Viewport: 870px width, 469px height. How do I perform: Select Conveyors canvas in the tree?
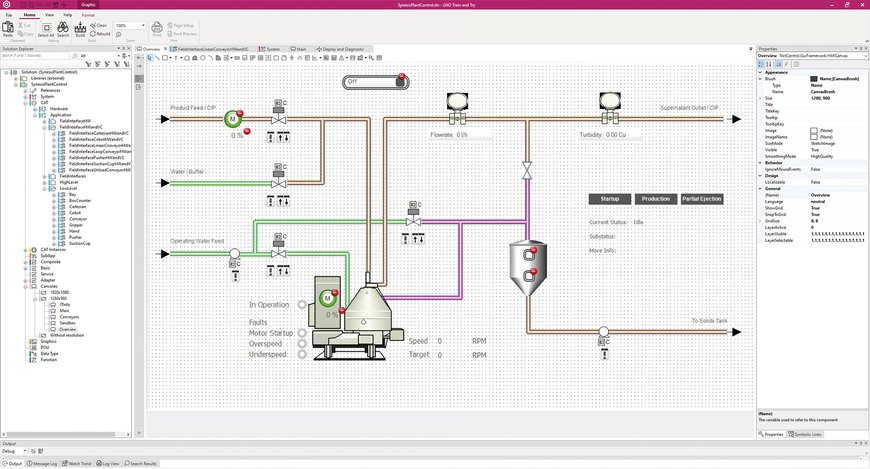click(69, 317)
